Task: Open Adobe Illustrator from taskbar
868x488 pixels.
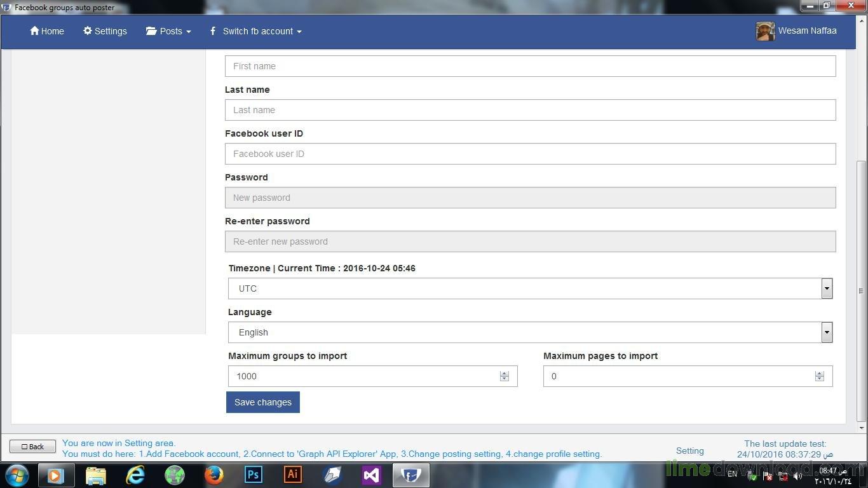Action: pyautogui.click(x=293, y=475)
